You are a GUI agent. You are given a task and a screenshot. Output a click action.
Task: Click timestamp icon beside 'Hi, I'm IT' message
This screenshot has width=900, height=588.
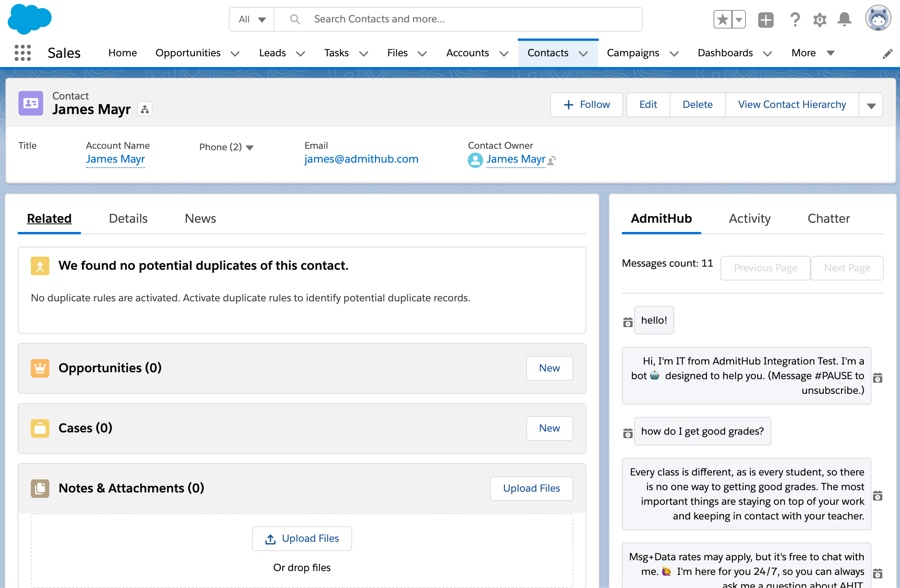coord(878,378)
